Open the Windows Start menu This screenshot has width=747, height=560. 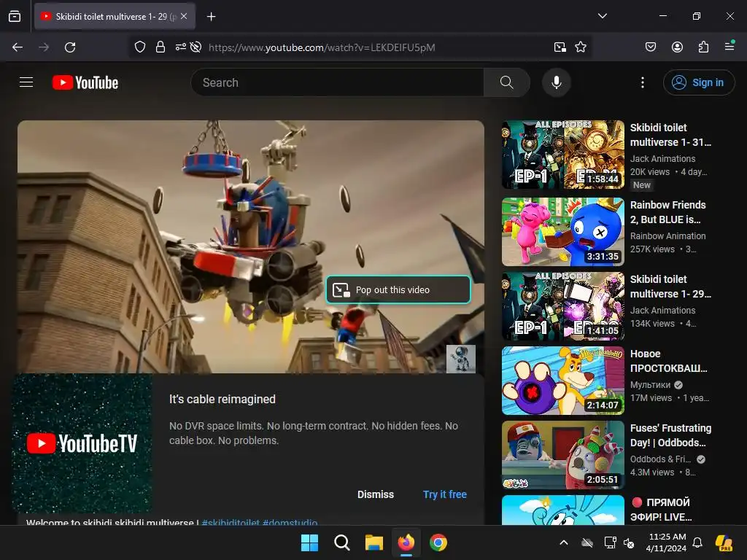pyautogui.click(x=309, y=542)
